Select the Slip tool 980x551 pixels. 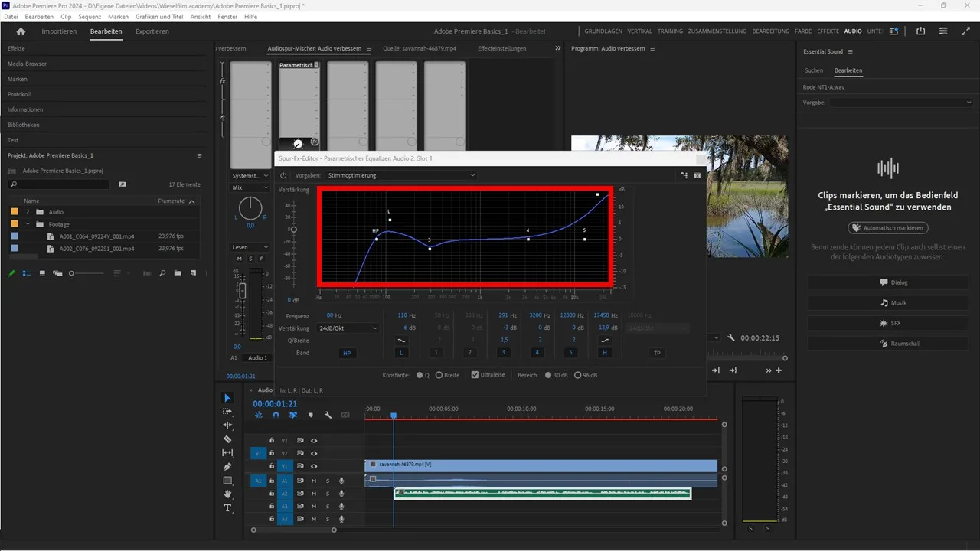[227, 453]
